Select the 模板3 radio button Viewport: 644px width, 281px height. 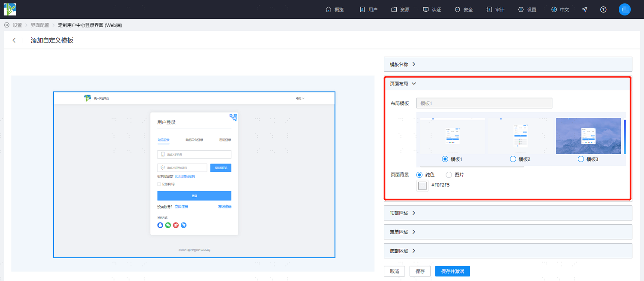(581, 159)
